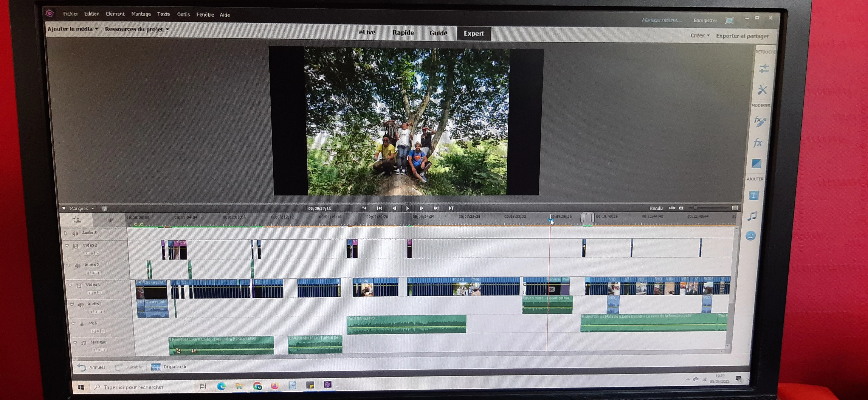Toggle the Vidéo 1 track visibility icon
The width and height of the screenshot is (868, 400).
[79, 286]
